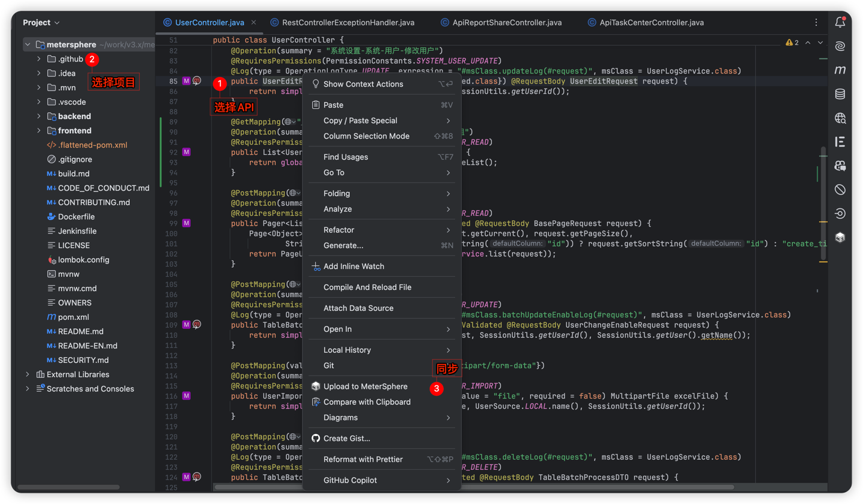This screenshot has height=504, width=863.
Task: Click the Project panel horizontal scrollbar
Action: coord(69,487)
